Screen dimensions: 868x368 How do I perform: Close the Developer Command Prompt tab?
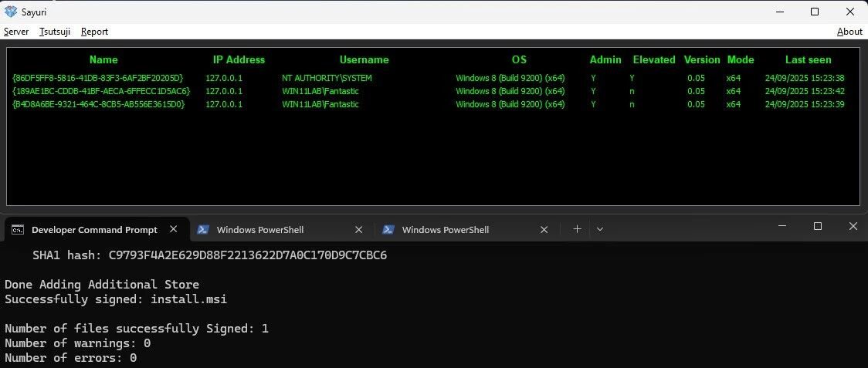[x=173, y=229]
